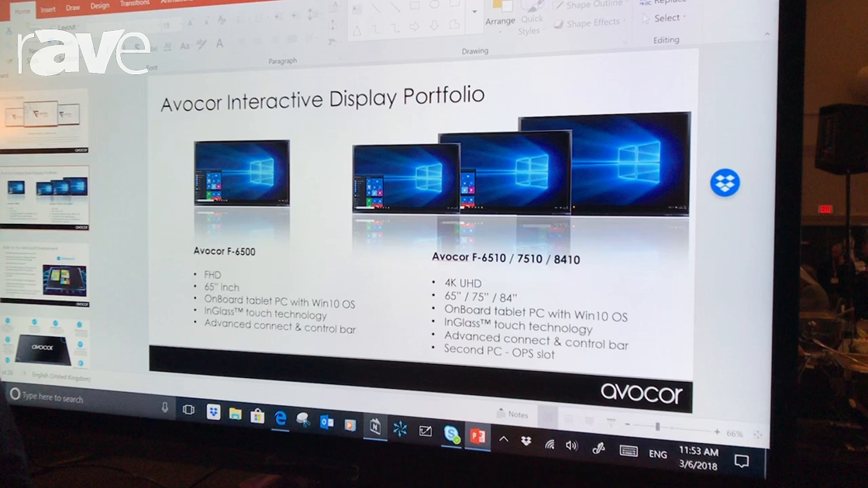Click the avocor logo on slide

point(642,393)
